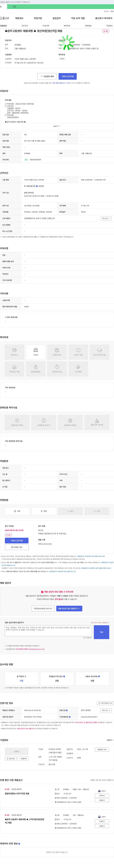Screen dimensions: 114x868
Task: Open the 인터넷피해구제센터 link
Action: [30, 649]
